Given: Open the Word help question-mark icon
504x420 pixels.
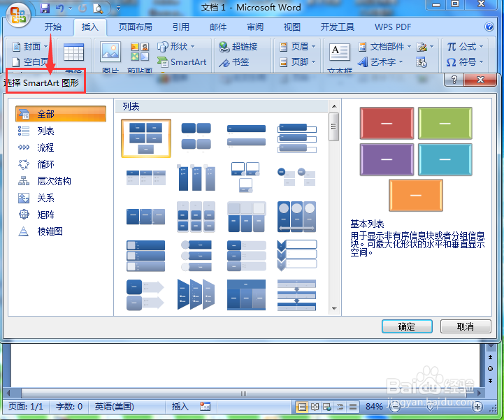Looking at the screenshot, I should click(x=489, y=27).
